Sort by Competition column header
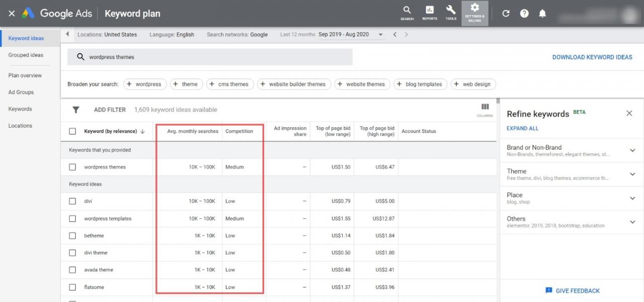 coord(239,131)
